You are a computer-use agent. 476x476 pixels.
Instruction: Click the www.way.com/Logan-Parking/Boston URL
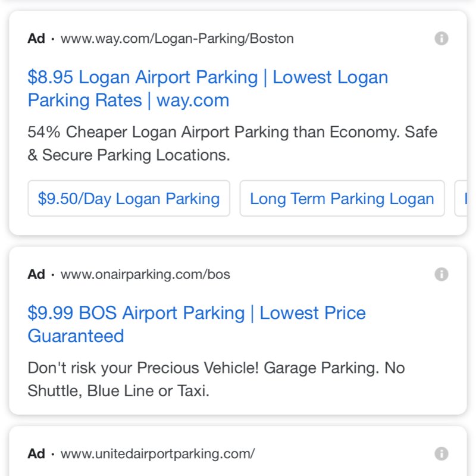click(x=177, y=39)
